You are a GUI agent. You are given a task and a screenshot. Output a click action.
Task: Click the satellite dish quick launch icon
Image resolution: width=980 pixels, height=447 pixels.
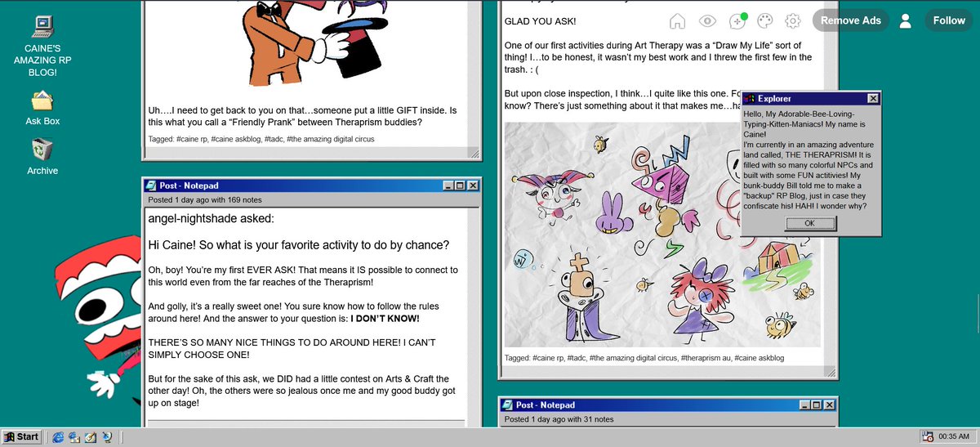(x=107, y=437)
